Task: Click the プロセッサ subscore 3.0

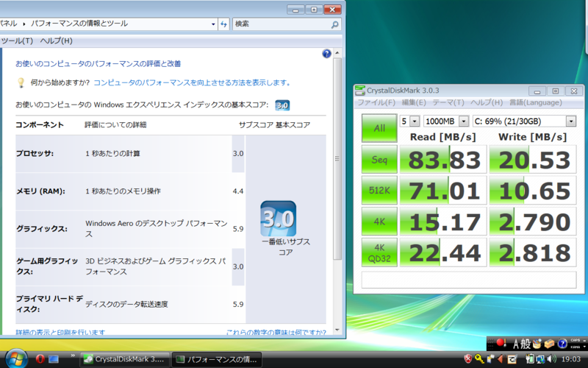Action: (238, 154)
